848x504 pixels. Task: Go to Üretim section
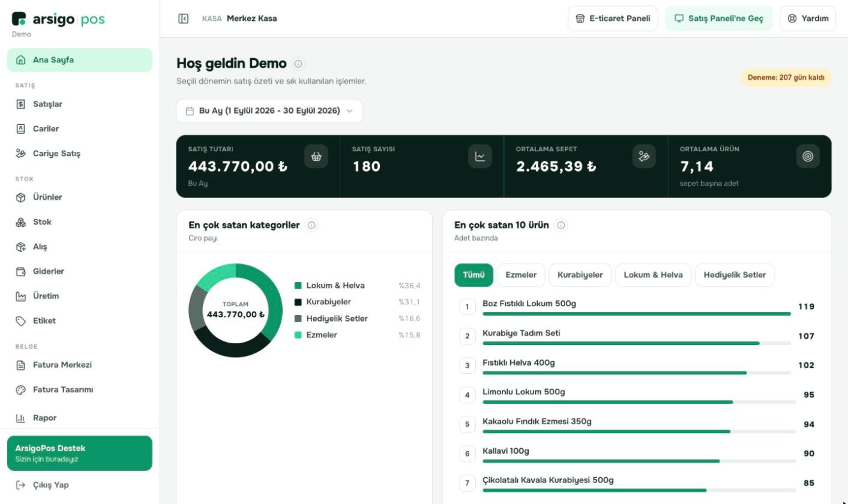pyautogui.click(x=80, y=296)
